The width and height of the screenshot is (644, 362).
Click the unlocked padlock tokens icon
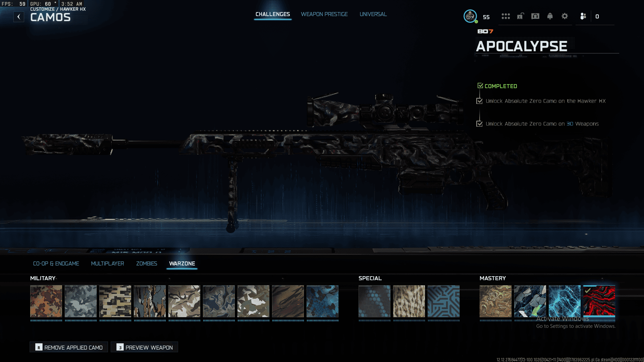tap(520, 16)
